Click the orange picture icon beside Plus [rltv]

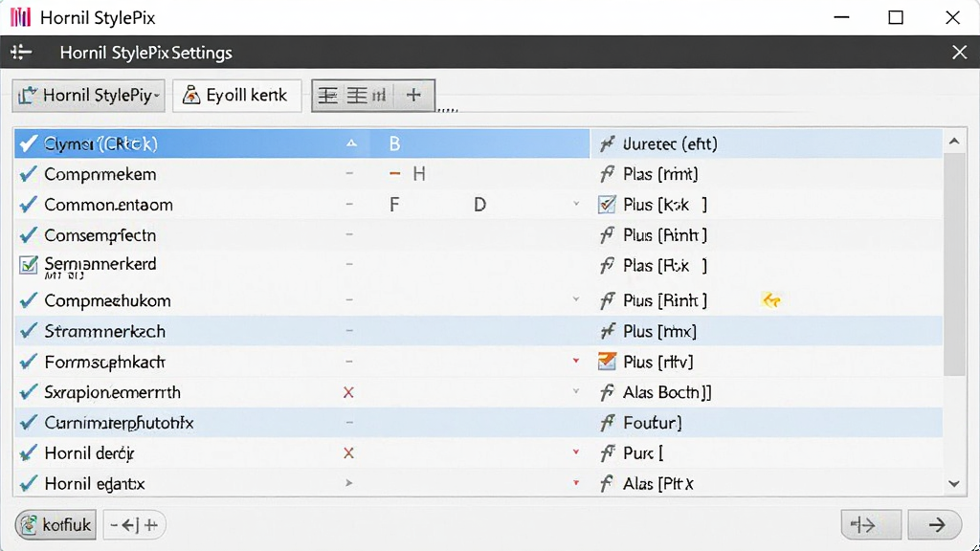(606, 361)
